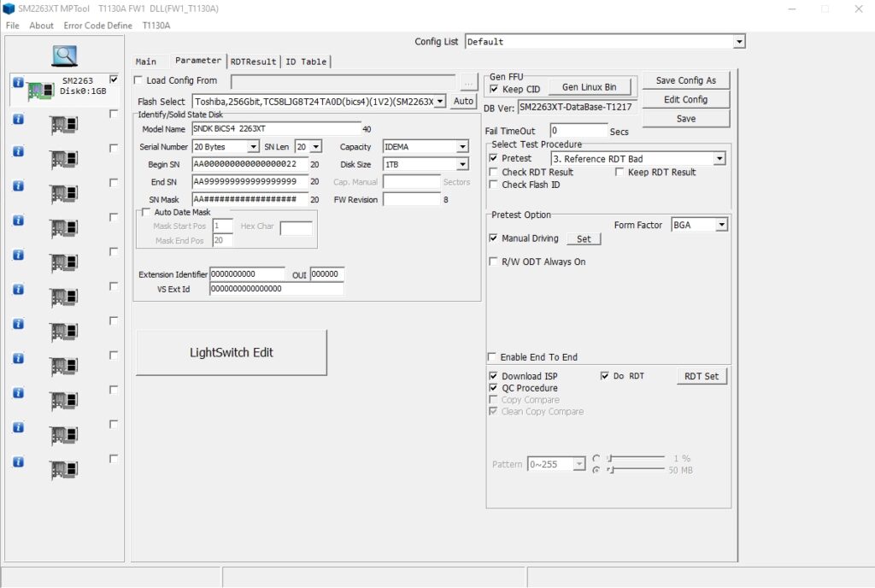Expand the Flash Select dropdown
Viewport: 875px width, 588px height.
[x=440, y=102]
